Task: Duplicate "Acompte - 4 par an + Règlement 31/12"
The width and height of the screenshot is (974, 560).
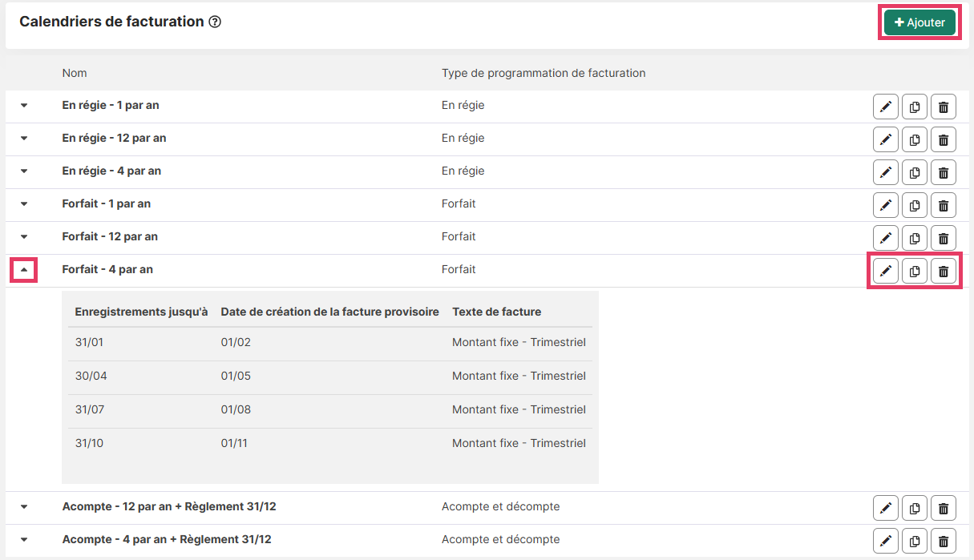Action: point(914,541)
